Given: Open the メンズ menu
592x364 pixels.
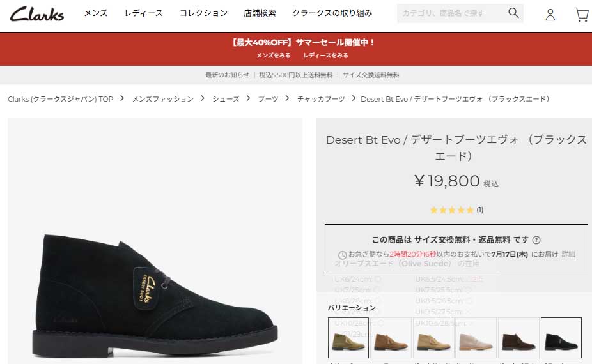Looking at the screenshot, I should click(95, 13).
